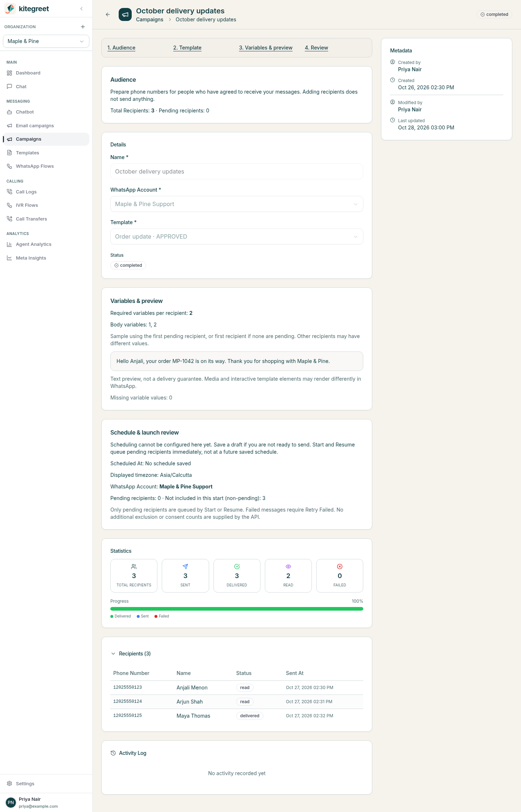
Task: Add a new organization with the plus icon
Action: pos(83,27)
